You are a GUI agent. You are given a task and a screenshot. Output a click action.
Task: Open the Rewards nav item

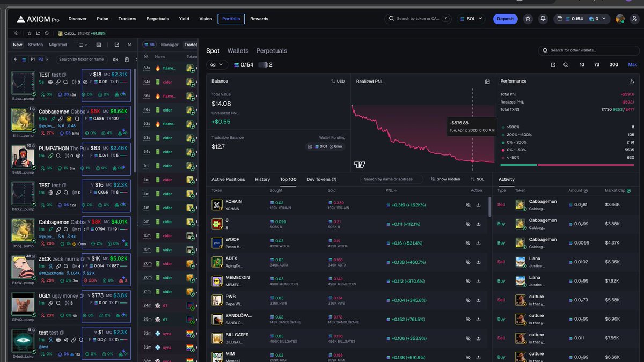pyautogui.click(x=259, y=19)
